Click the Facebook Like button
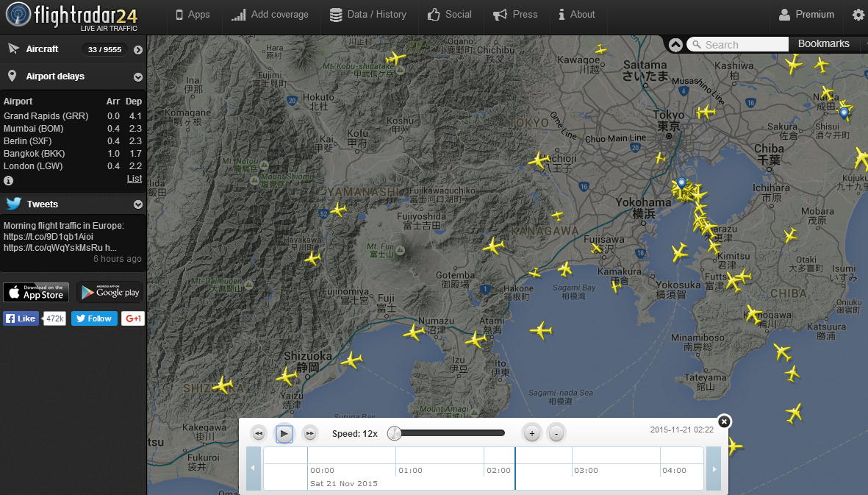 pyautogui.click(x=21, y=318)
